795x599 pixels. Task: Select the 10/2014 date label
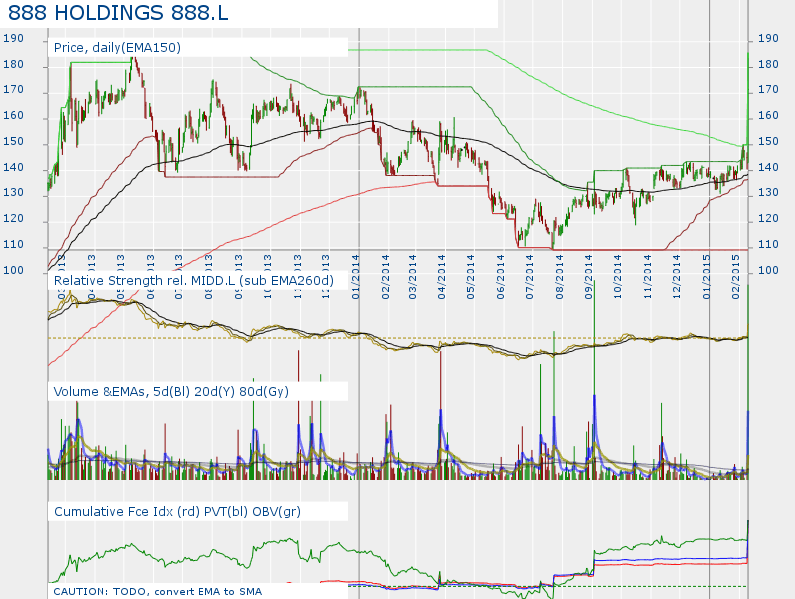[618, 277]
